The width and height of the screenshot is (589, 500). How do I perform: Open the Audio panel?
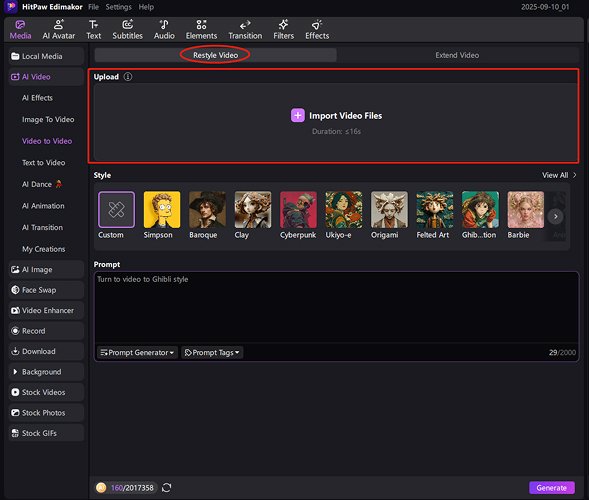(164, 30)
